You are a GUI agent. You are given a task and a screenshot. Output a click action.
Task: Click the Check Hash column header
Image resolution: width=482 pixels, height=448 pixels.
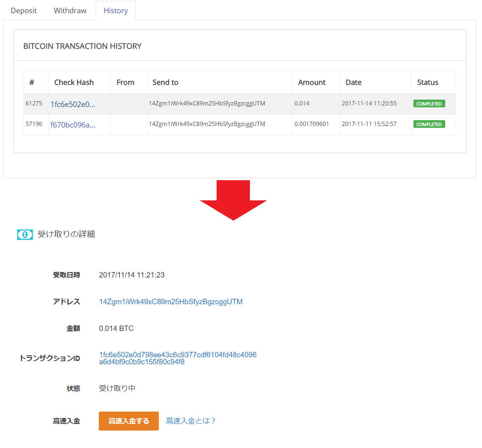(74, 83)
